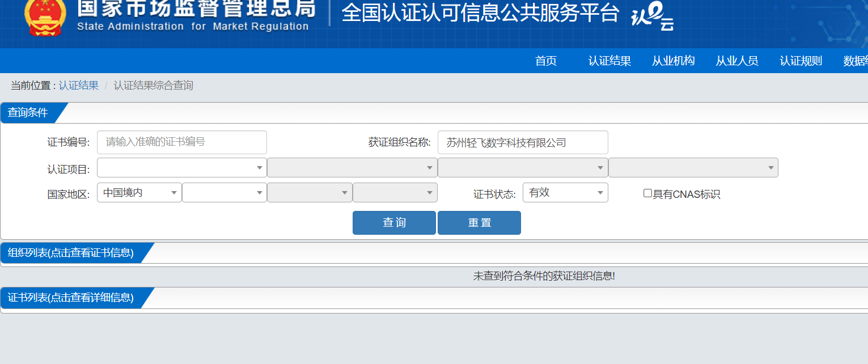Click the 组织列表 section header
Screen dimensions: 868x364
tap(71, 253)
